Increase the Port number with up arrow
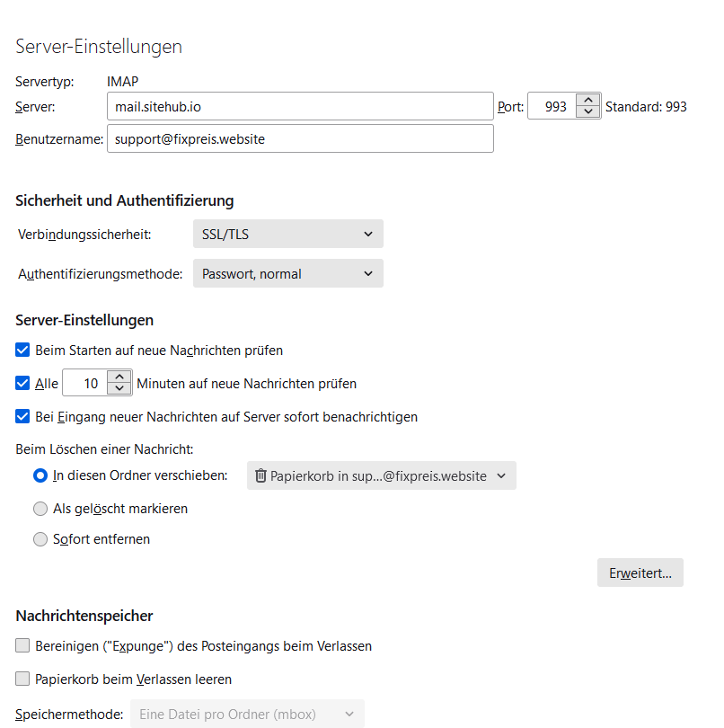Screen dimensions: 724x728 (588, 101)
